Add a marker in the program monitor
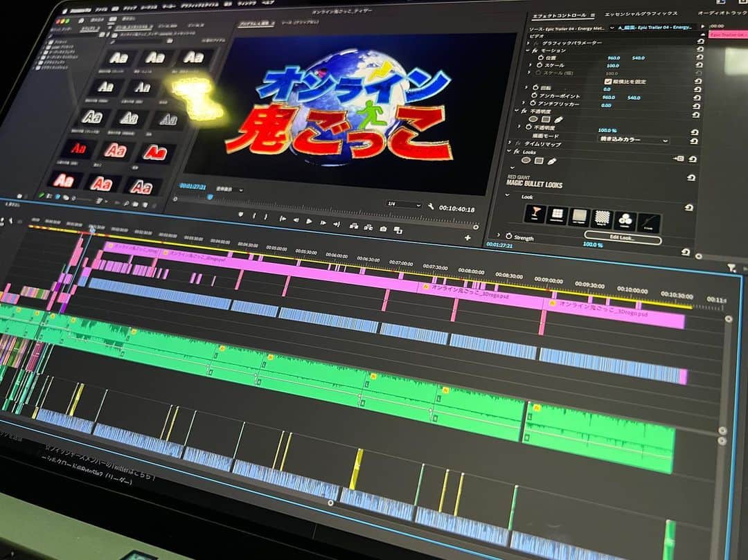Viewport: 748px width, 560px height. coord(241,215)
